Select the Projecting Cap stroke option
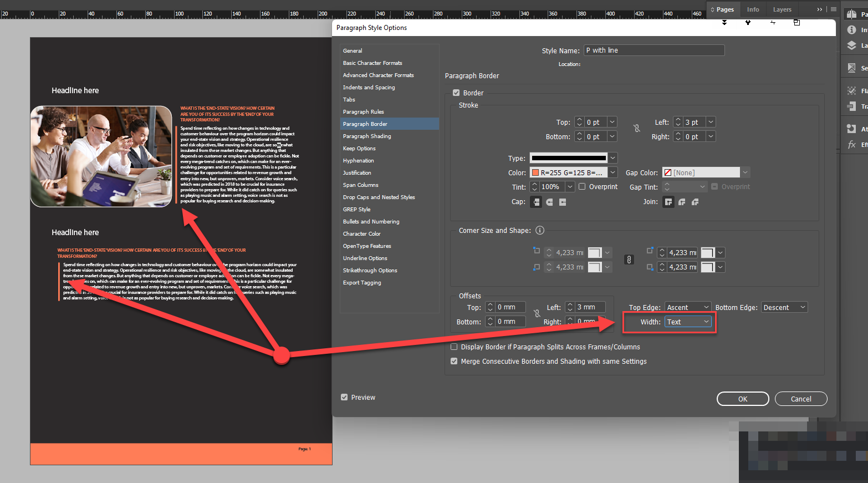The width and height of the screenshot is (868, 483). click(x=562, y=202)
